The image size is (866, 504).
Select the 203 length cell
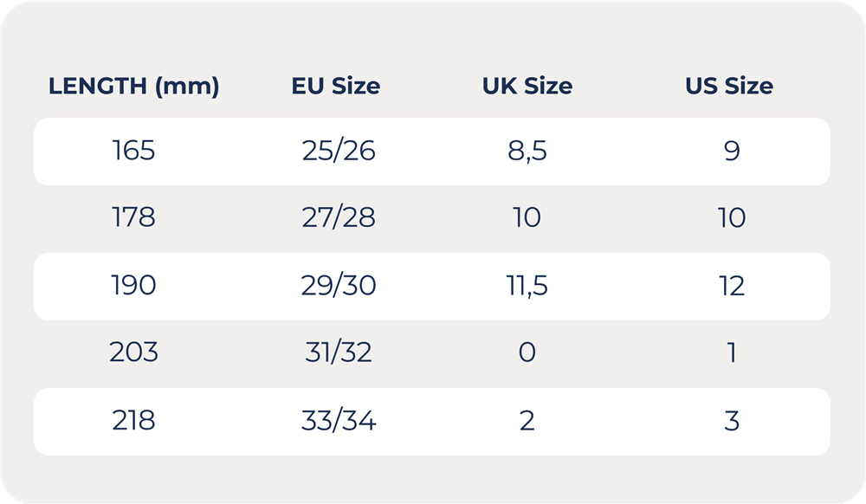[x=133, y=352]
